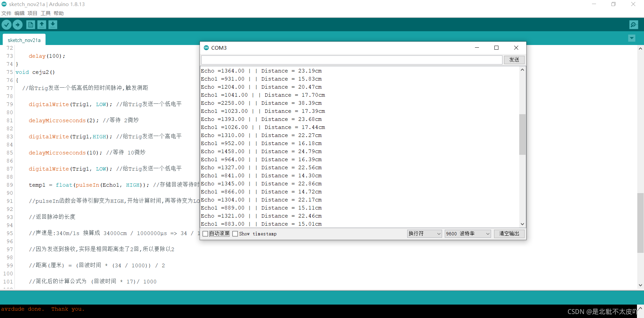This screenshot has width=644, height=318.
Task: Click the Upload sketch arrow icon
Action: coord(17,25)
